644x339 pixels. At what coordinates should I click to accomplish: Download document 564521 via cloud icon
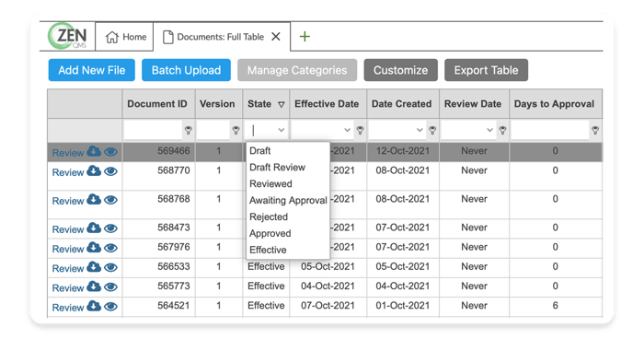pos(94,306)
